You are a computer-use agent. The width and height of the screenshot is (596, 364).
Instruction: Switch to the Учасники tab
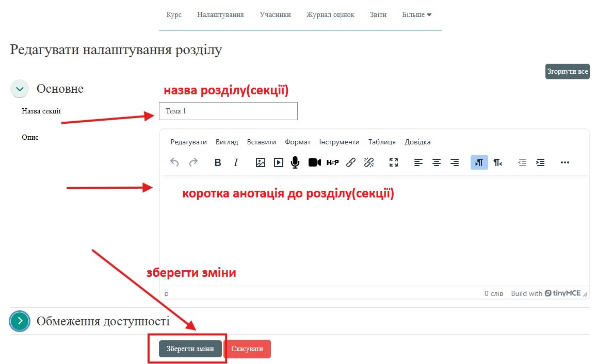[275, 14]
